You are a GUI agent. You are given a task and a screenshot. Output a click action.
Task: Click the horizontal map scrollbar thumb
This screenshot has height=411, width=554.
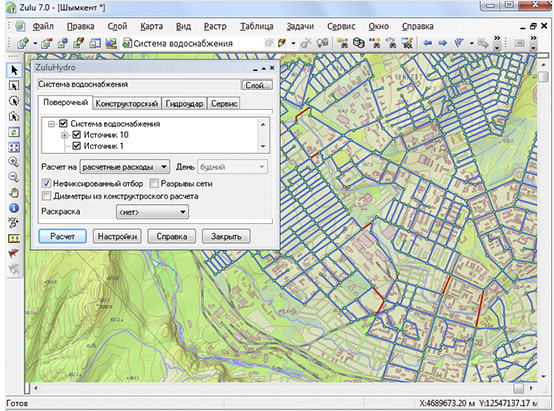click(x=519, y=388)
